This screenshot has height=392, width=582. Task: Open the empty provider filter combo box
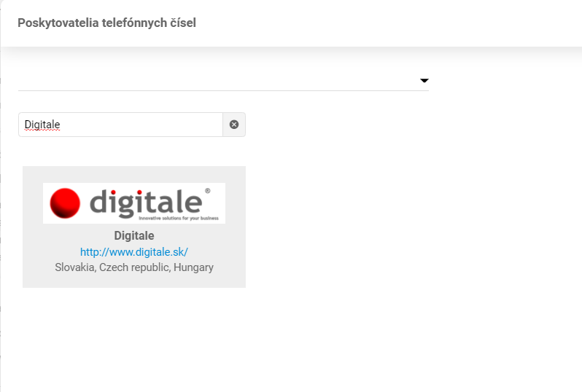pyautogui.click(x=219, y=80)
